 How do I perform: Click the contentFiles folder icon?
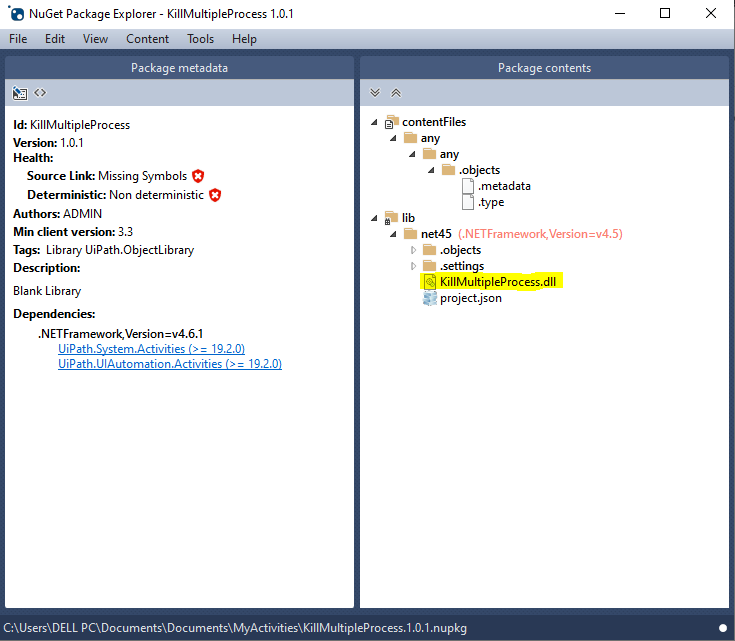click(x=391, y=122)
